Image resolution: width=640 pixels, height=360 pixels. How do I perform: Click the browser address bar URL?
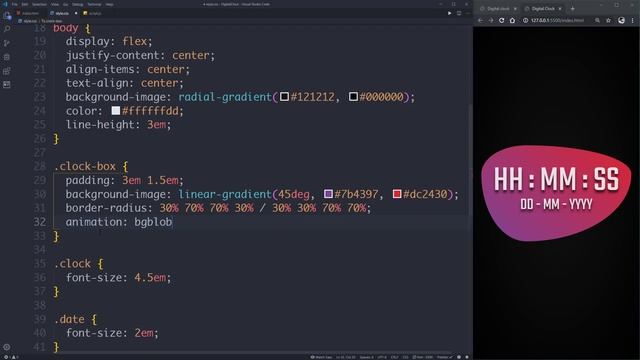[x=557, y=20]
